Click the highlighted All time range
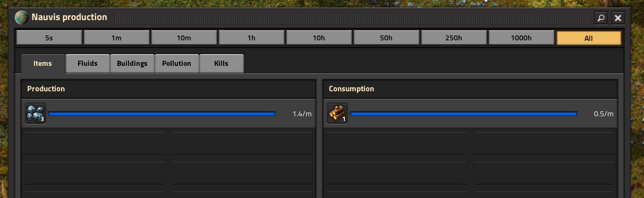Screen dimensions: 644x198 589,38
